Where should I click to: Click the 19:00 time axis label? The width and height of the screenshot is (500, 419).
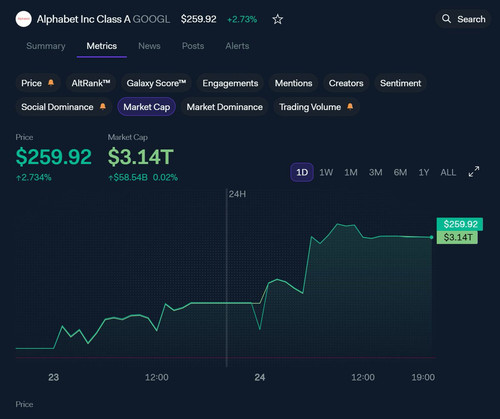coord(423,377)
